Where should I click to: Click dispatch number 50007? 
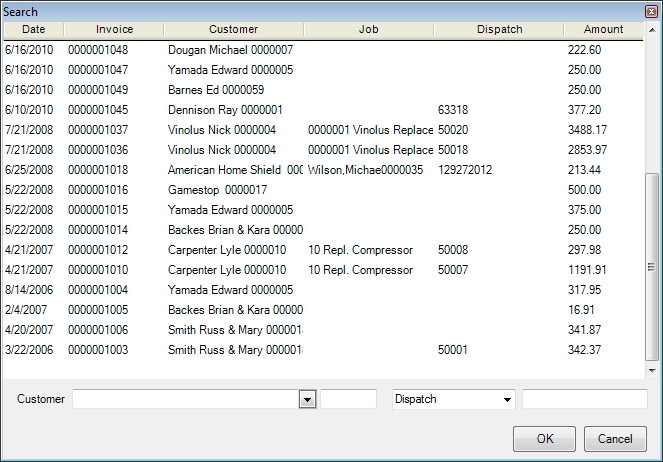pos(453,270)
